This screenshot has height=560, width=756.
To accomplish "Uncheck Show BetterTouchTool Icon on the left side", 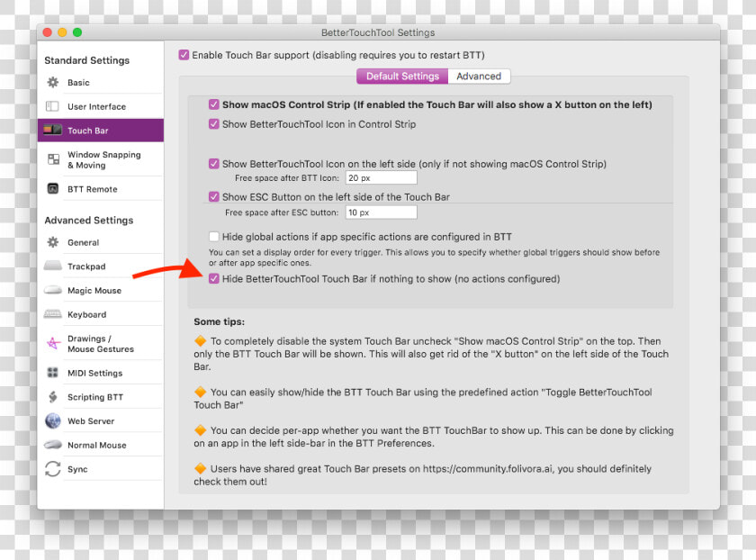I will pyautogui.click(x=214, y=164).
